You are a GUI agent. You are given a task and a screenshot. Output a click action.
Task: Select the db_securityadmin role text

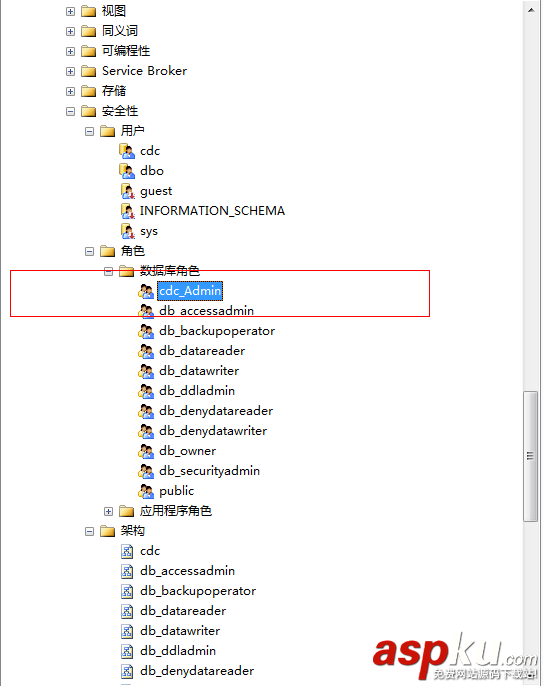point(209,472)
